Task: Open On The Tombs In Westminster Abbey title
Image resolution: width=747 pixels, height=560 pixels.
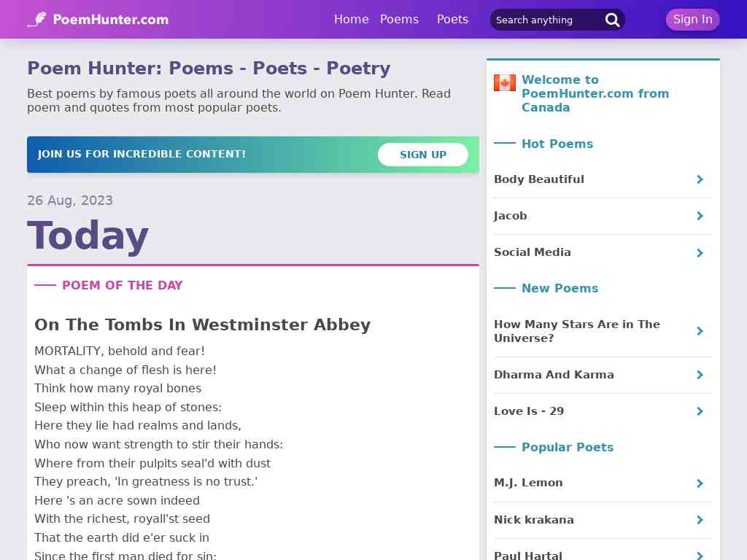Action: 203,324
